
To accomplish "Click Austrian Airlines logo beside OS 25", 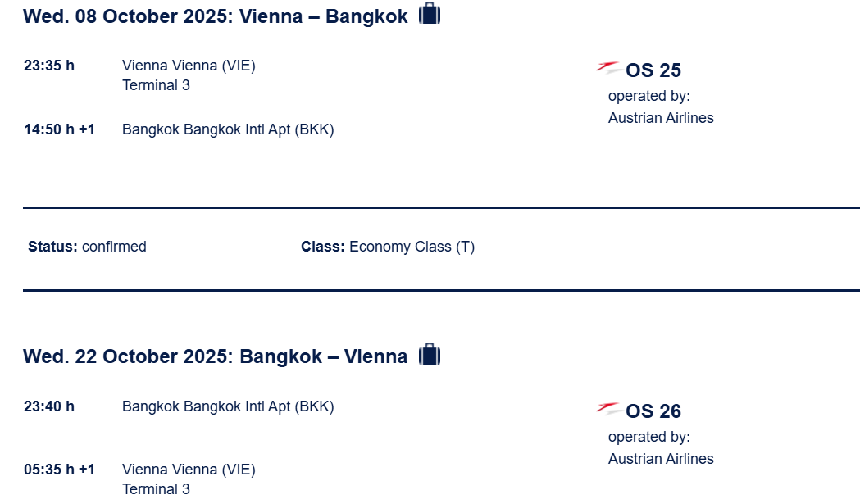I will [609, 68].
